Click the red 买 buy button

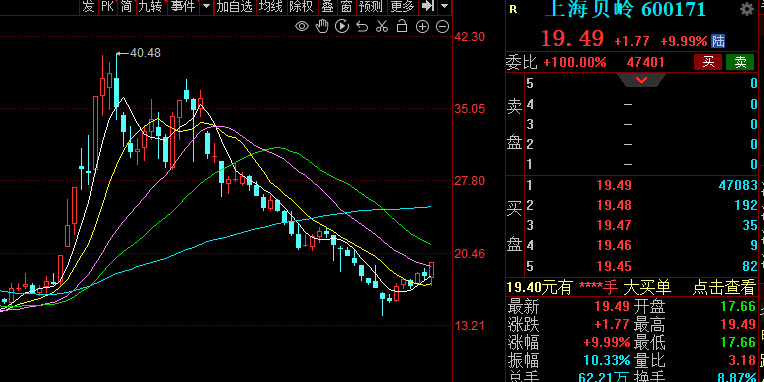pos(708,62)
